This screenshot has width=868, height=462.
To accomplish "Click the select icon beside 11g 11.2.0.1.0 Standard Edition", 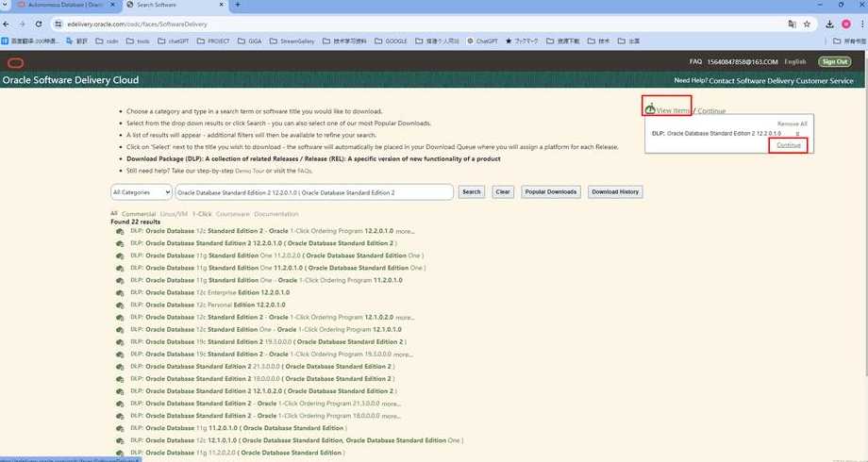I will pyautogui.click(x=120, y=429).
